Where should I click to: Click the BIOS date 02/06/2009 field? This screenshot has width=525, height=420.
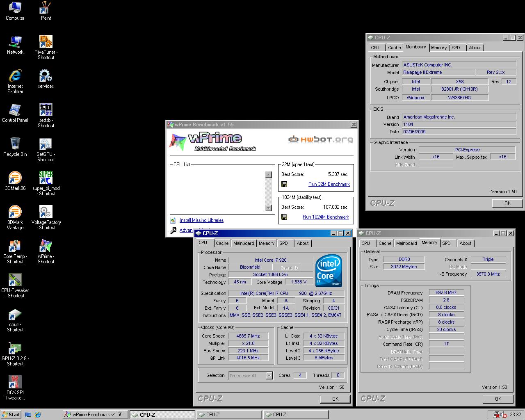point(459,132)
